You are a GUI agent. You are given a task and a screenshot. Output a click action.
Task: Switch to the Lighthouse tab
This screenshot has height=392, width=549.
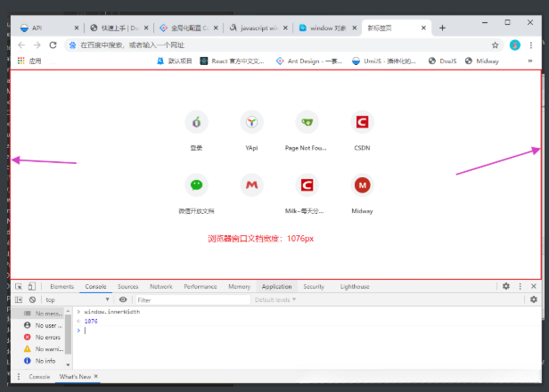tap(355, 286)
